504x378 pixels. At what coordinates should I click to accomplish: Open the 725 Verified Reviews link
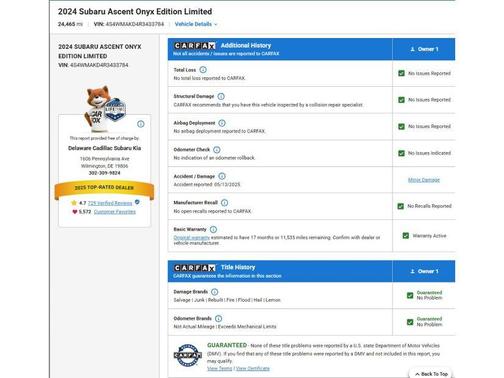110,203
